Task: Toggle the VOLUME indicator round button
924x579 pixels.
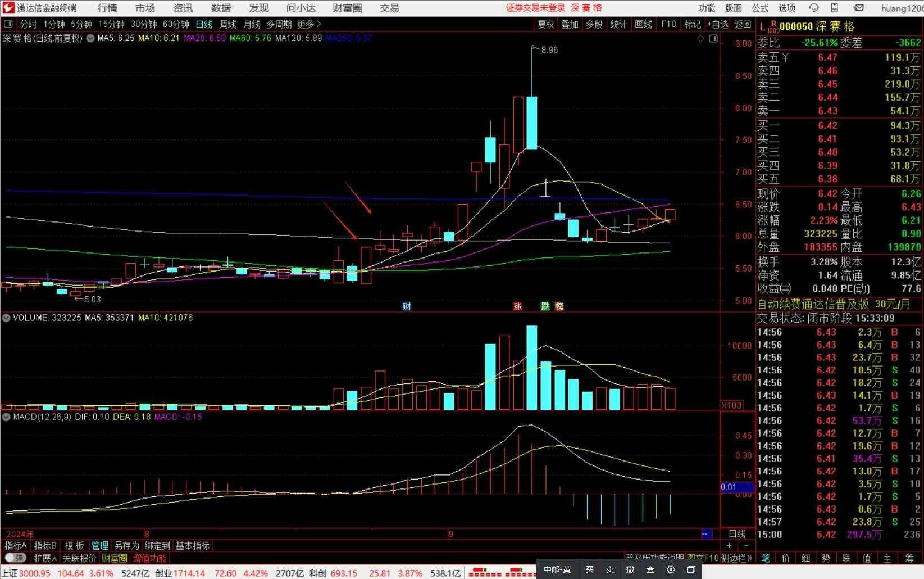Action: click(6, 318)
